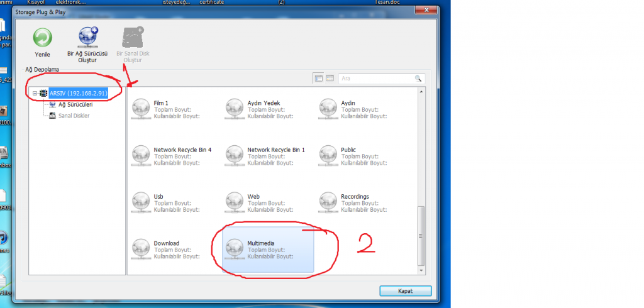
Task: Select the Multimedia share icon
Action: coord(235,250)
